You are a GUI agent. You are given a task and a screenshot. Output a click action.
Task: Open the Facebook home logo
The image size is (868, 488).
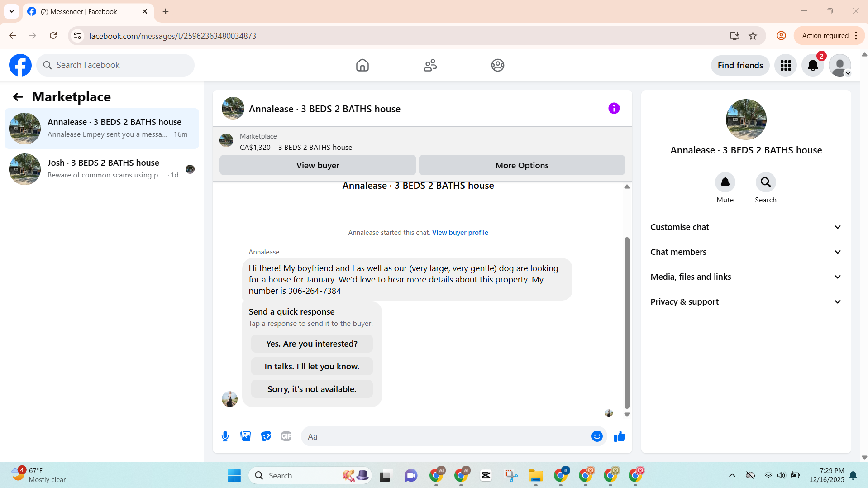point(20,65)
